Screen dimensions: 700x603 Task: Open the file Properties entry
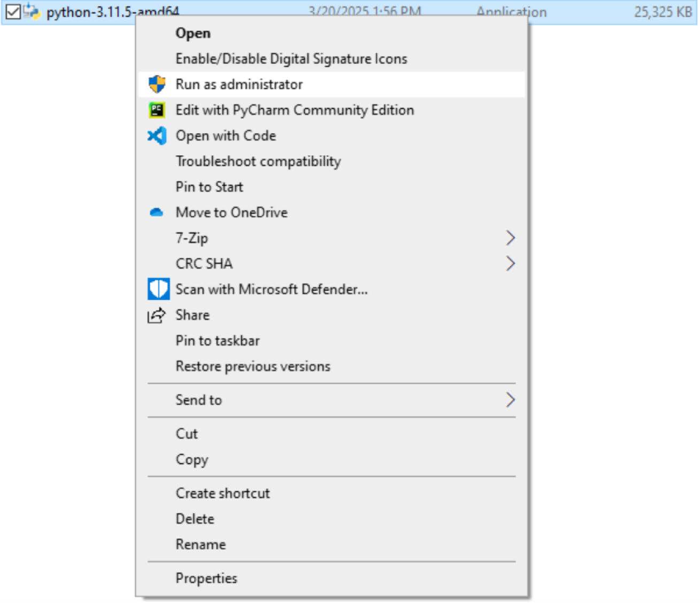click(206, 578)
